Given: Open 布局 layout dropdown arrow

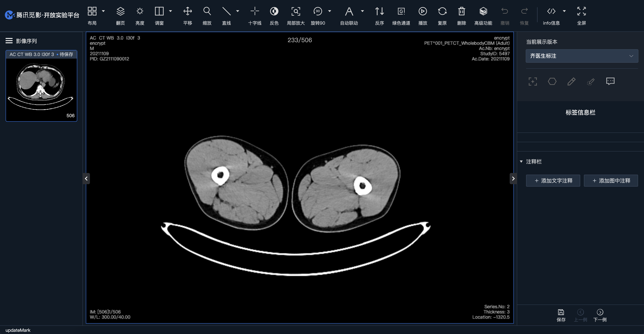Looking at the screenshot, I should coord(103,11).
